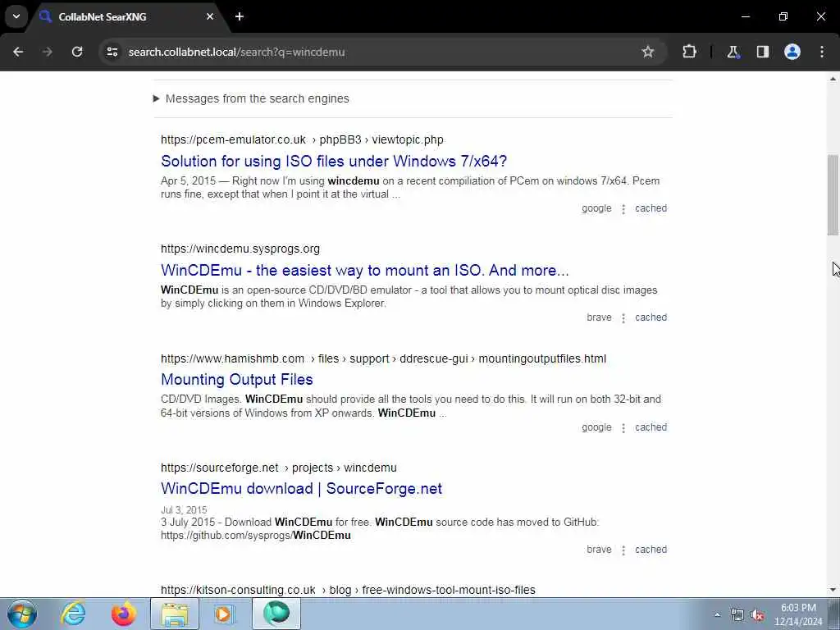This screenshot has width=840, height=630.
Task: Bookmark this page with the star icon
Action: [648, 52]
